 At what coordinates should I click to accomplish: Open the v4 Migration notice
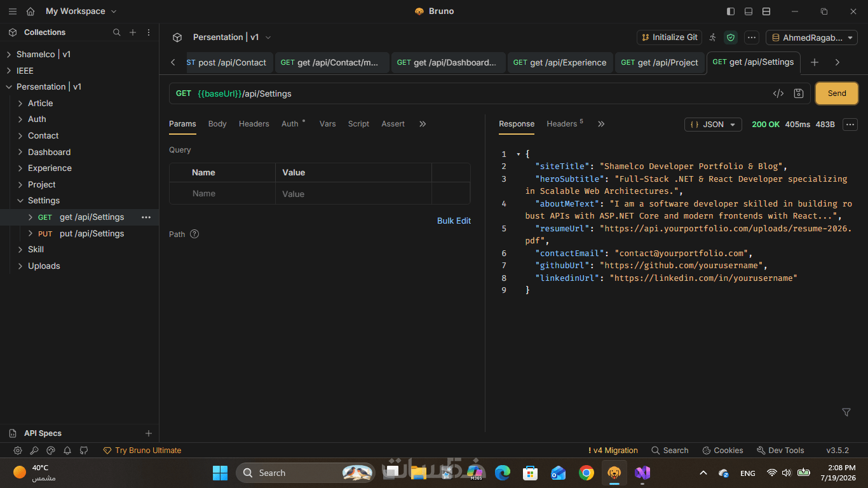point(613,451)
